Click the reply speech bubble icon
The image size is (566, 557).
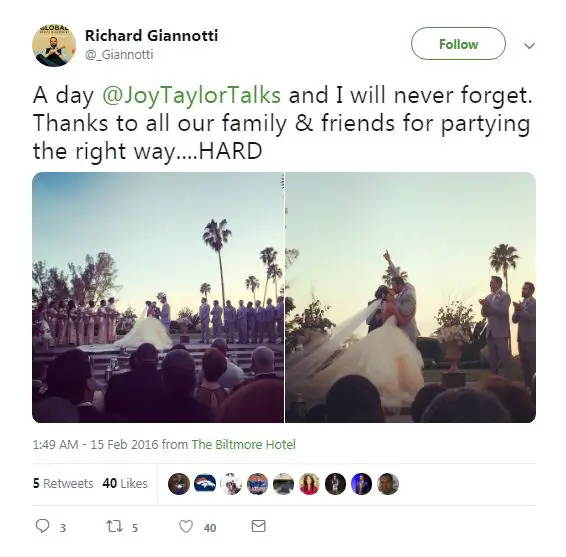point(42,526)
